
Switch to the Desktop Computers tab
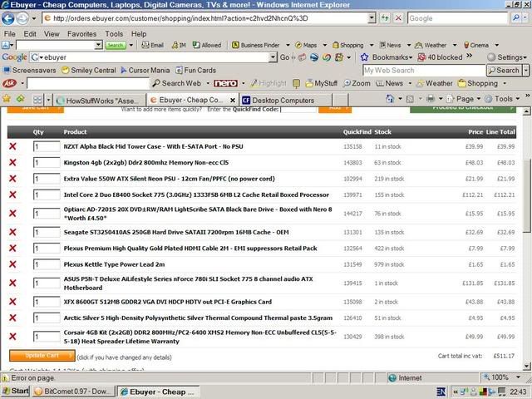[x=285, y=100]
